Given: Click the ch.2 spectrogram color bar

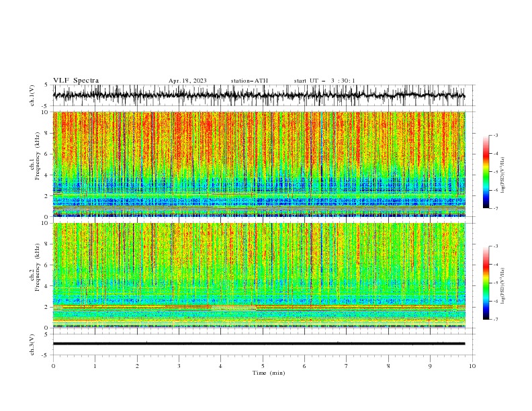Looking at the screenshot, I should pyautogui.click(x=486, y=283).
